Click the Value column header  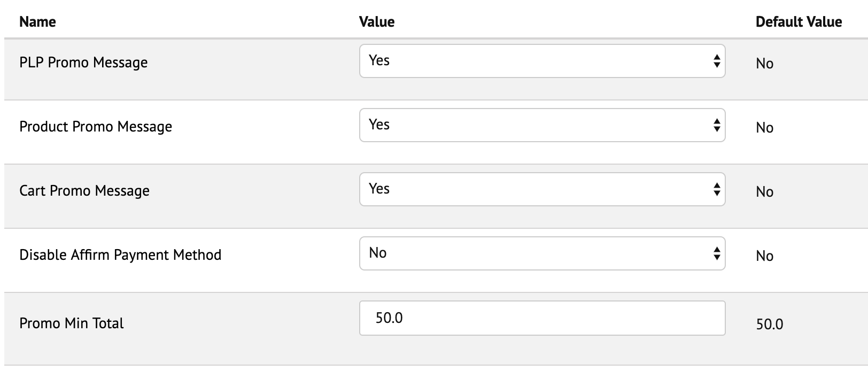[377, 22]
